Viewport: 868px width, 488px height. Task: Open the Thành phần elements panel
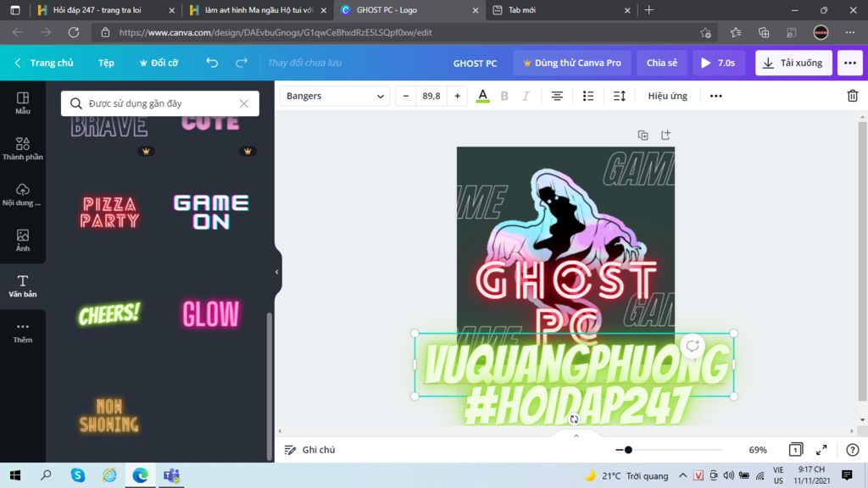pos(23,149)
